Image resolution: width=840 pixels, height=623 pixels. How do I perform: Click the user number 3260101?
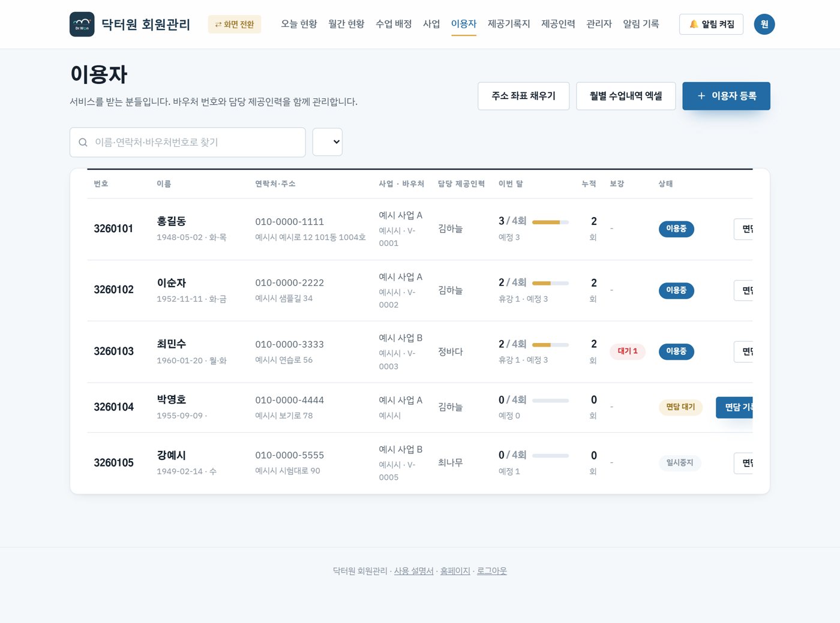click(113, 229)
